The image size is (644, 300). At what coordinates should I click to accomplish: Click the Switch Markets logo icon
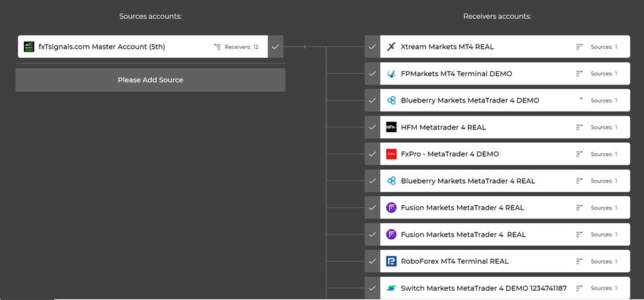click(x=391, y=288)
